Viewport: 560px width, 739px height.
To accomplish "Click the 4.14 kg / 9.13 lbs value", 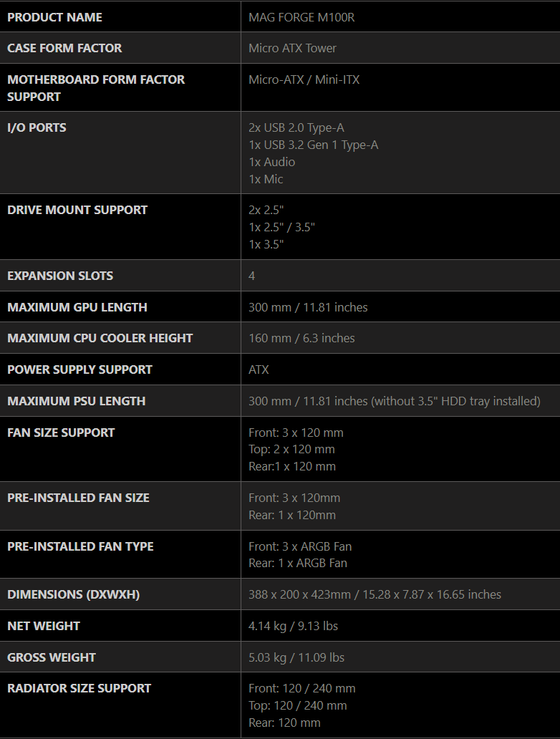I will point(293,626).
